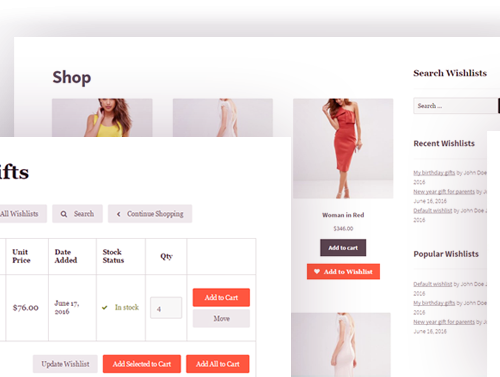Open Default wishlist under Recent Wishlists
This screenshot has height=377, width=500.
(433, 211)
